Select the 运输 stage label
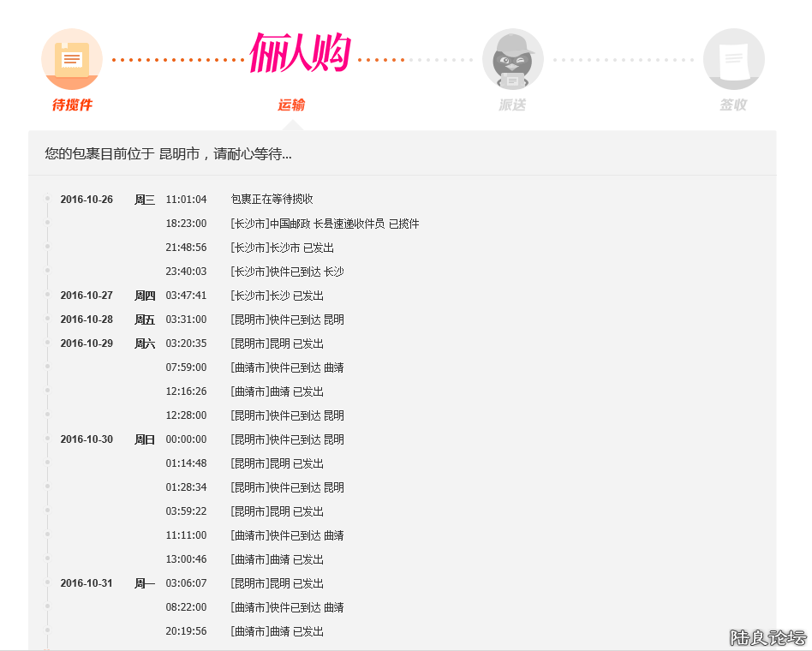Viewport: 812px width, 651px height. click(291, 105)
